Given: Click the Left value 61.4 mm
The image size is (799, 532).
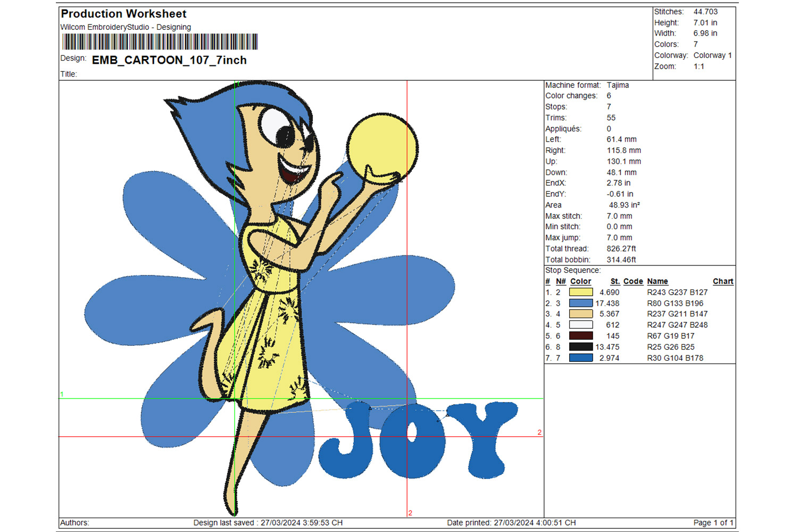Looking at the screenshot, I should tap(621, 139).
